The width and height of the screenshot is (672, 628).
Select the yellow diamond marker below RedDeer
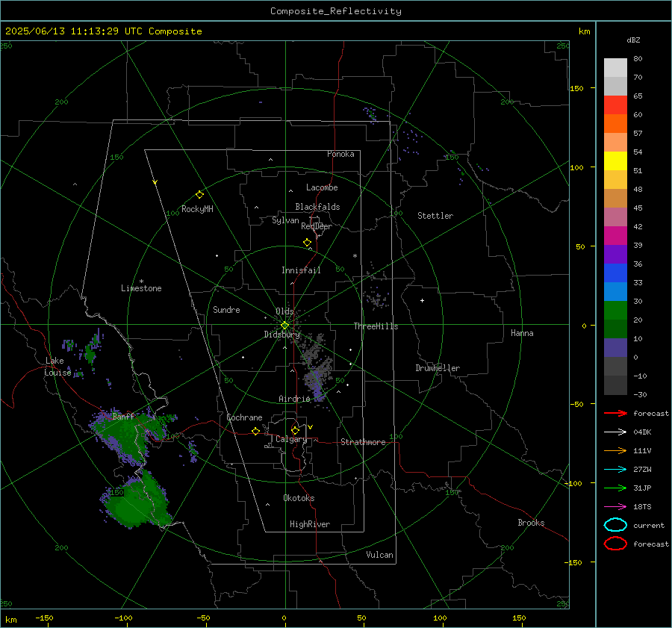click(x=307, y=243)
